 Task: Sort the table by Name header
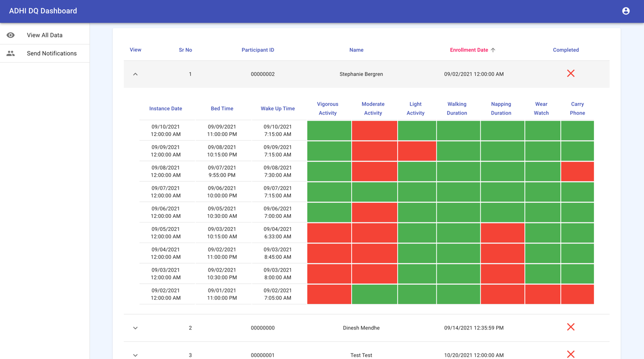pos(356,50)
